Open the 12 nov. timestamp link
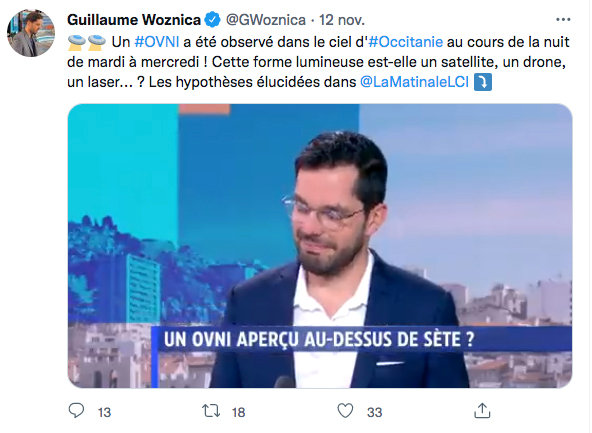The width and height of the screenshot is (592, 433). (342, 20)
